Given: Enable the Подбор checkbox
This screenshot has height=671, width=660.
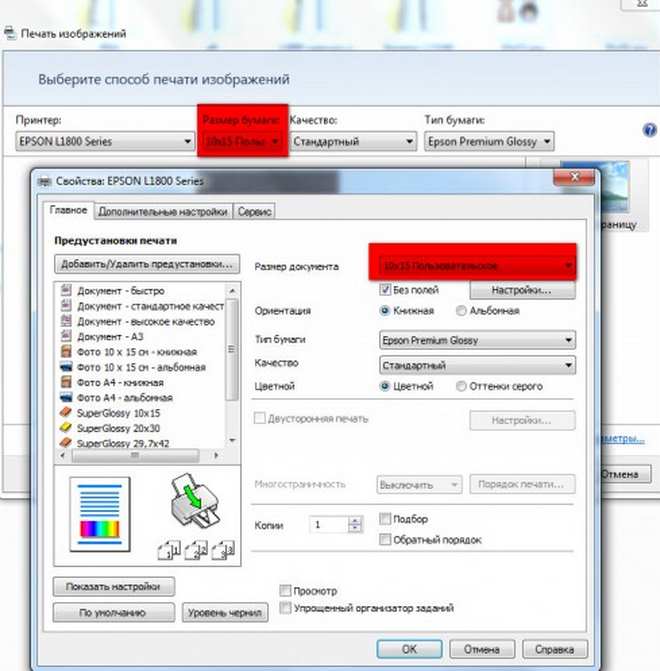Looking at the screenshot, I should [385, 519].
